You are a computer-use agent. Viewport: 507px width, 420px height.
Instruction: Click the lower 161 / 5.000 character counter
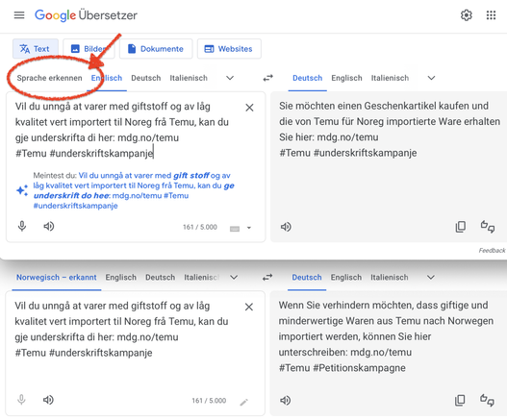point(209,401)
